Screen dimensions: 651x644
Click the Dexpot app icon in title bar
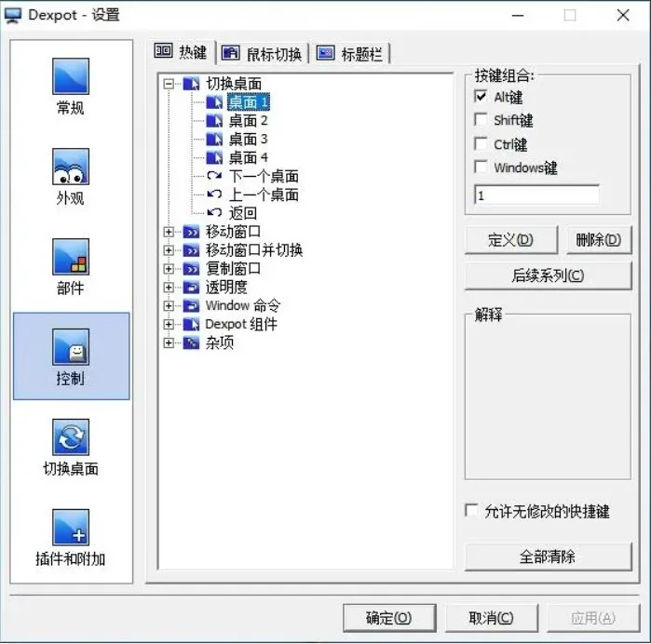pyautogui.click(x=12, y=15)
